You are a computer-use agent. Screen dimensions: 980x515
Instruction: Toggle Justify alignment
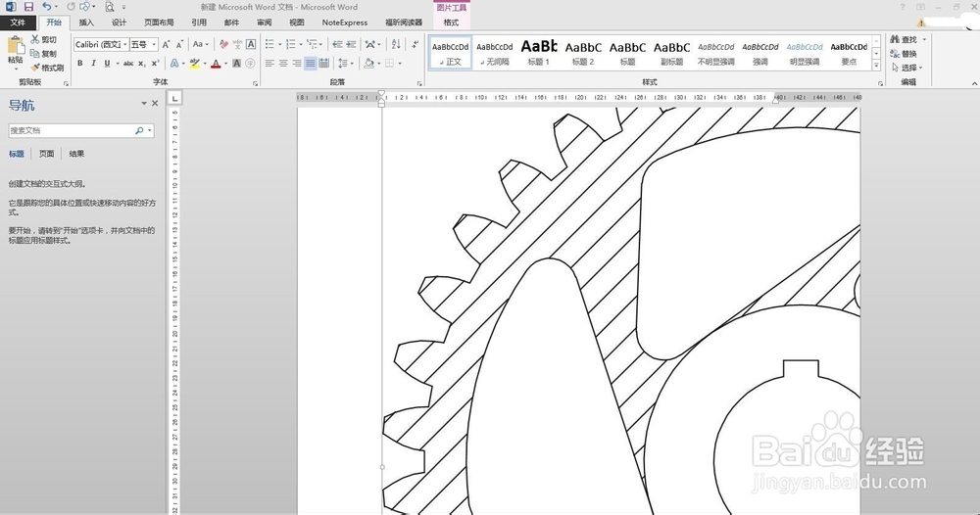pyautogui.click(x=310, y=63)
